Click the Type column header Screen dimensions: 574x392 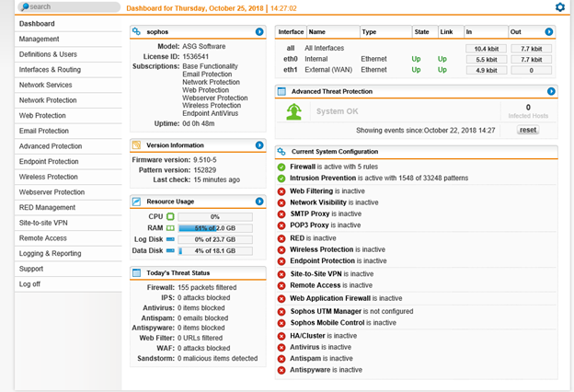[x=385, y=32]
